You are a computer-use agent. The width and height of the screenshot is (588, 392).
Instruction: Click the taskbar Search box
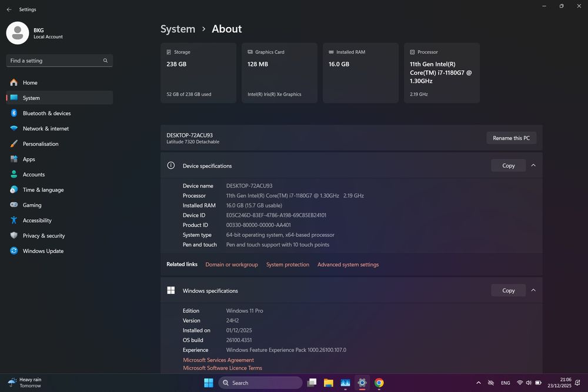pyautogui.click(x=260, y=383)
